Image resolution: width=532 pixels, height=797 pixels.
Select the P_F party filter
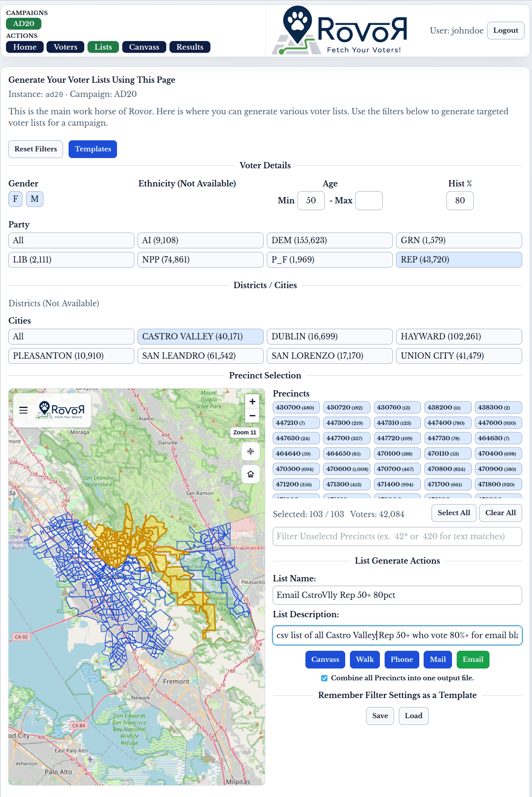click(x=329, y=260)
